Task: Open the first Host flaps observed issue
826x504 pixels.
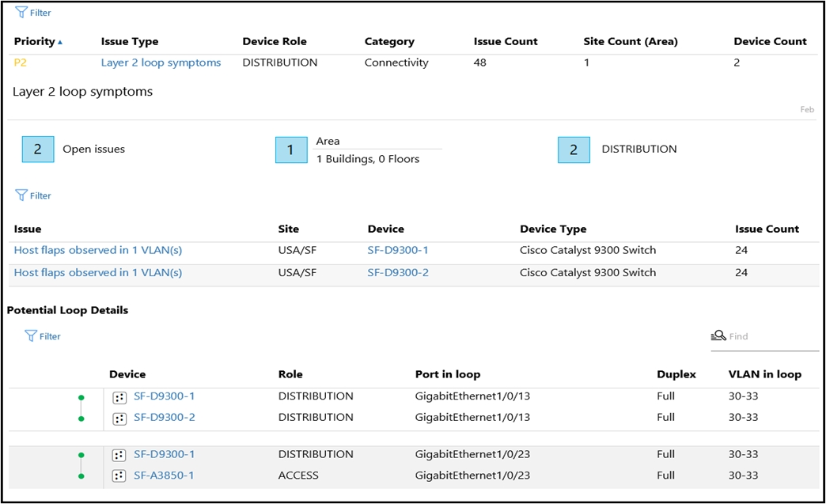Action: [98, 250]
